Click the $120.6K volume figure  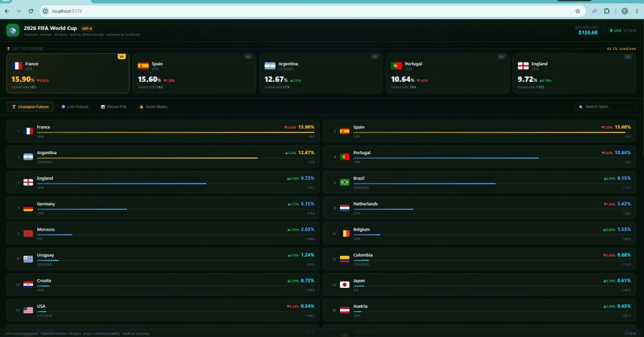click(x=588, y=33)
